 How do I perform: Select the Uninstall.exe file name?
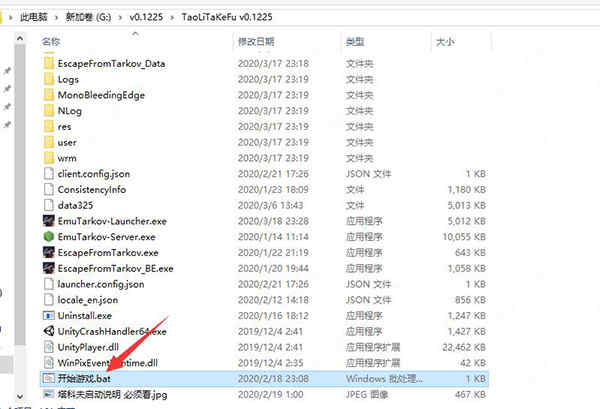tap(85, 316)
